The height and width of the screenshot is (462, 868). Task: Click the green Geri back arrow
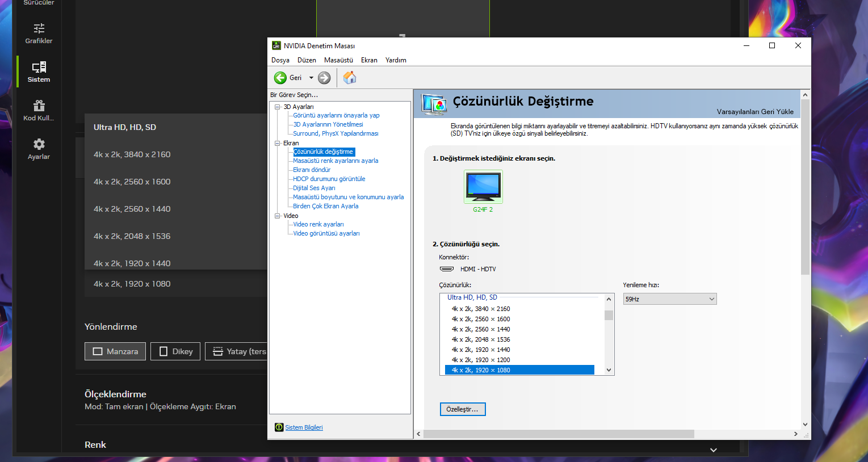280,78
